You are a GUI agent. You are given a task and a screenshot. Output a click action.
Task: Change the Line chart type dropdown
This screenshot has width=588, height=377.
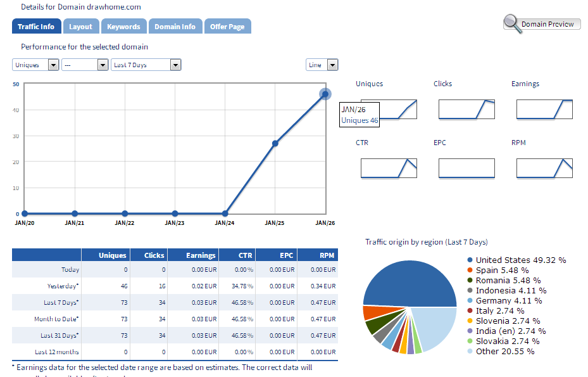pyautogui.click(x=322, y=65)
